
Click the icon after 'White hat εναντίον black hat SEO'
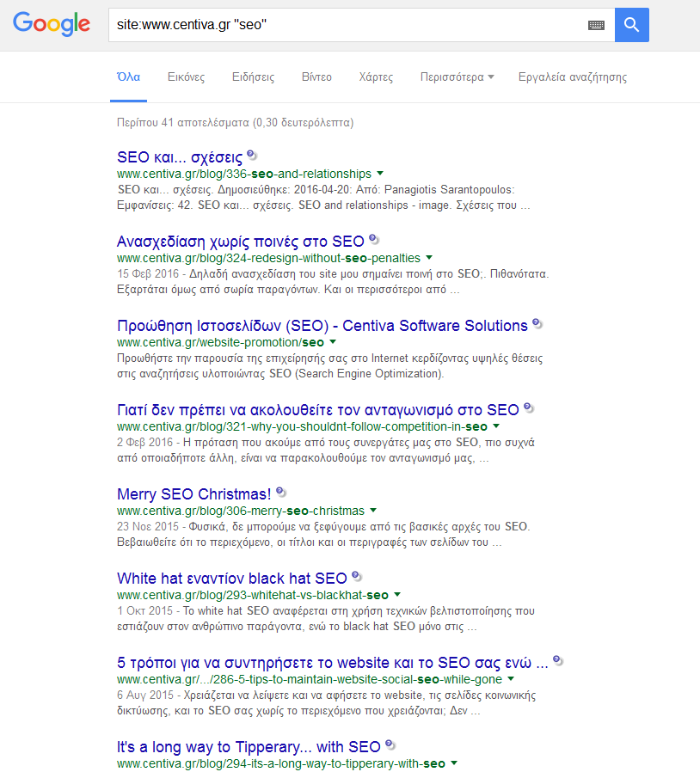tap(357, 576)
